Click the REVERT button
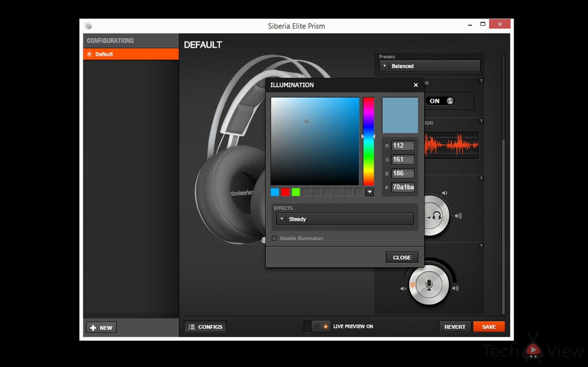Viewport: 588px width, 367px height. pos(455,327)
